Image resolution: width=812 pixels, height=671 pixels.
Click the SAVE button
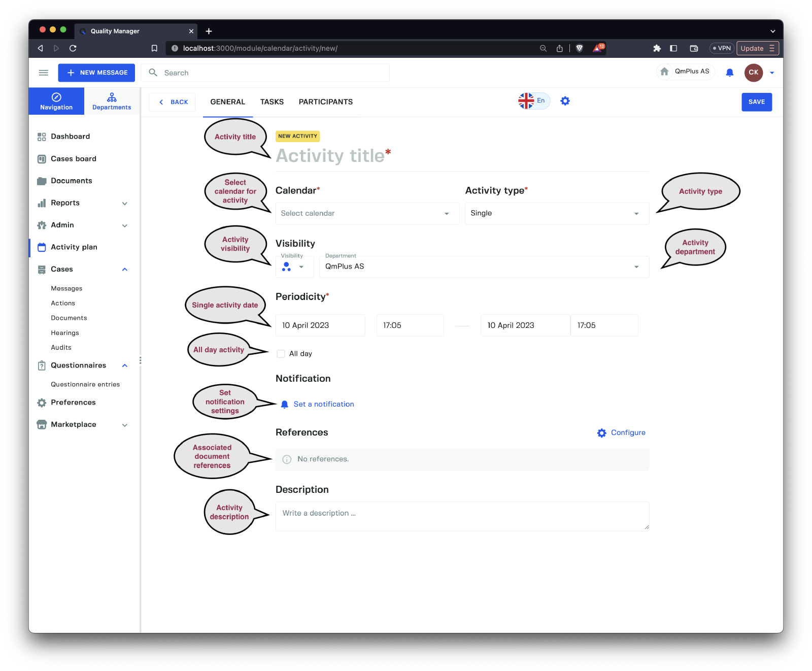pyautogui.click(x=756, y=102)
